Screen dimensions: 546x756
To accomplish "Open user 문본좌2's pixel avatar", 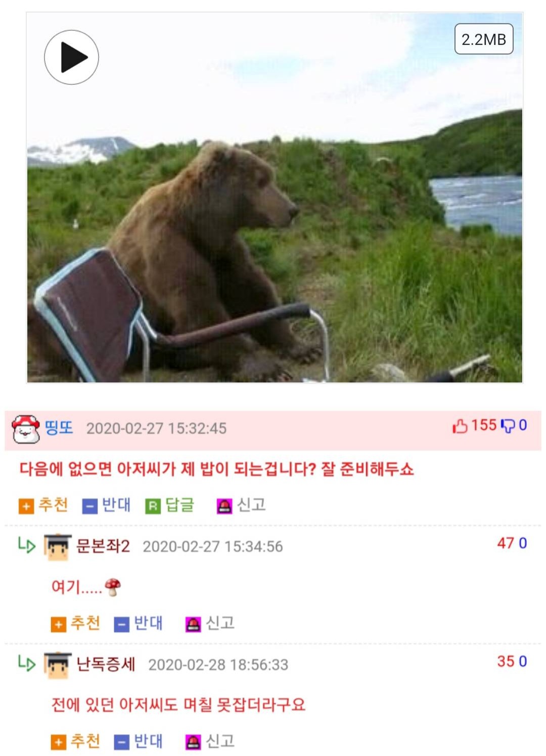I will pos(58,547).
